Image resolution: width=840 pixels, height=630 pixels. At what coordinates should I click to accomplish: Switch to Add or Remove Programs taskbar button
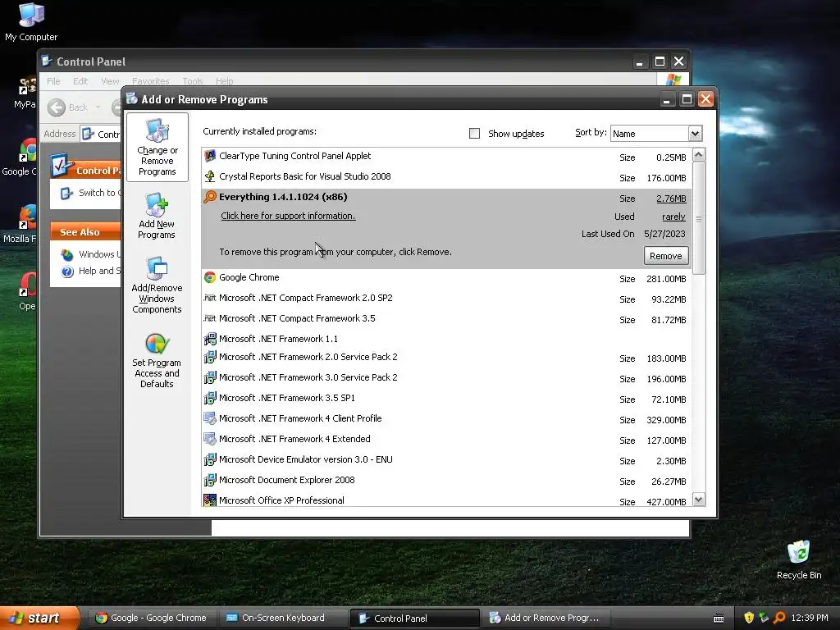546,619
